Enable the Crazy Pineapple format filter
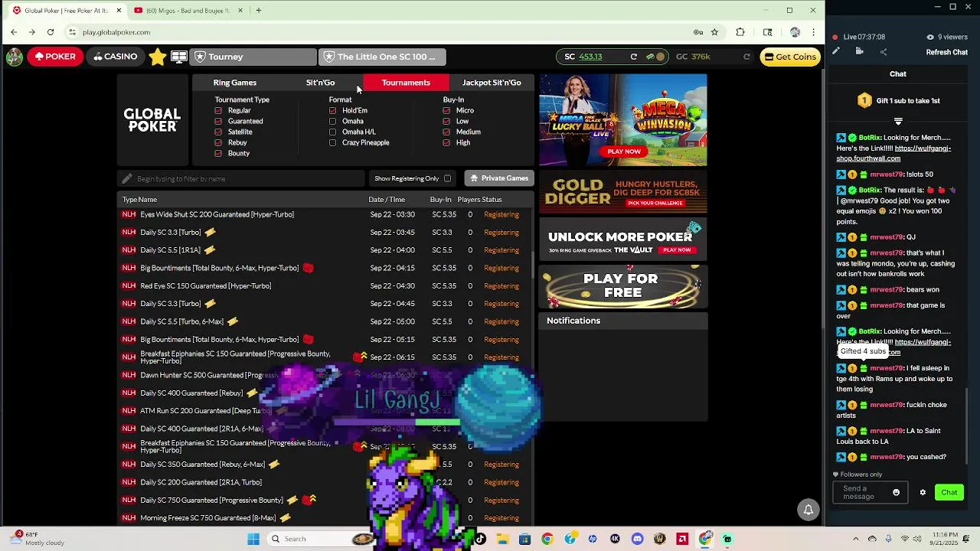Viewport: 980px width, 551px height. (x=332, y=142)
